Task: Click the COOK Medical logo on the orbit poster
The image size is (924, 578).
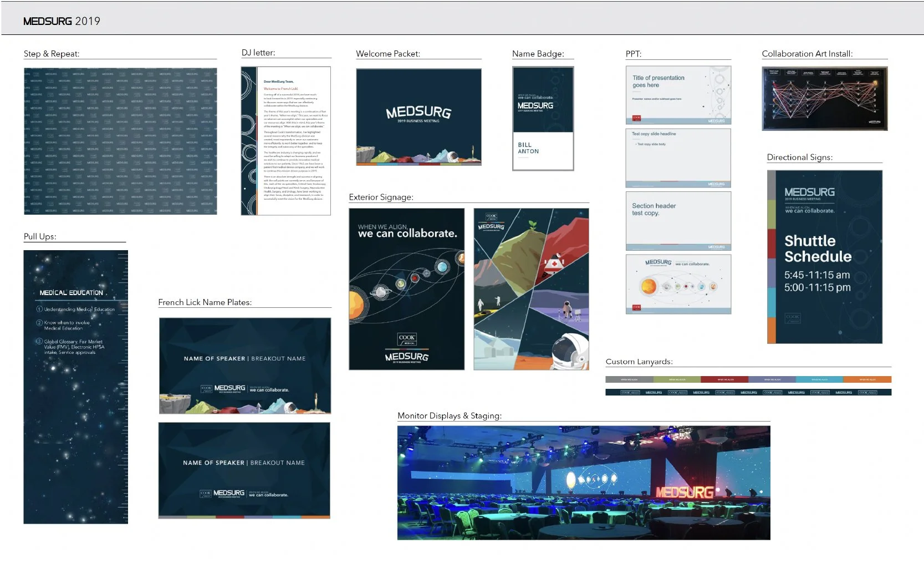Action: click(407, 338)
